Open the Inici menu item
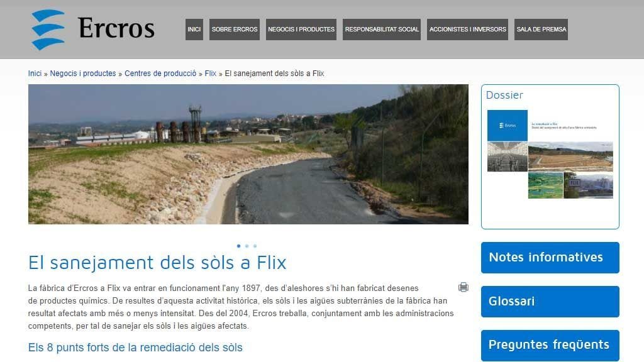This screenshot has width=644, height=362. [194, 30]
